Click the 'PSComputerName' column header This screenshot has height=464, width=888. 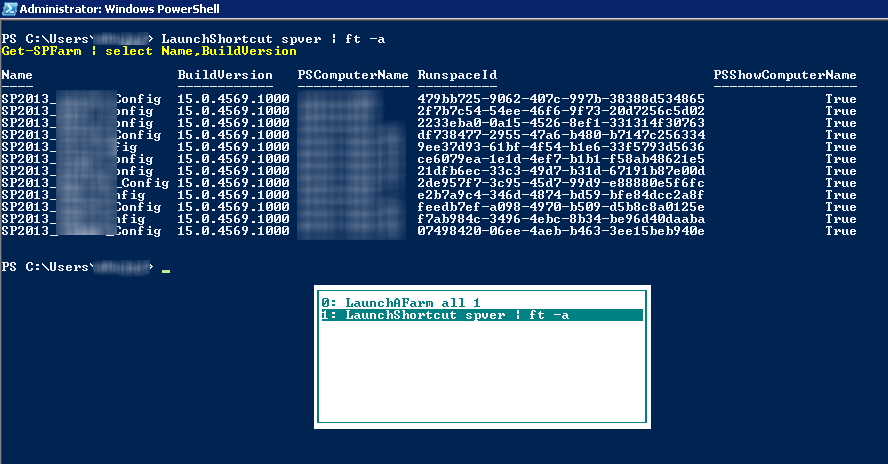click(x=353, y=75)
